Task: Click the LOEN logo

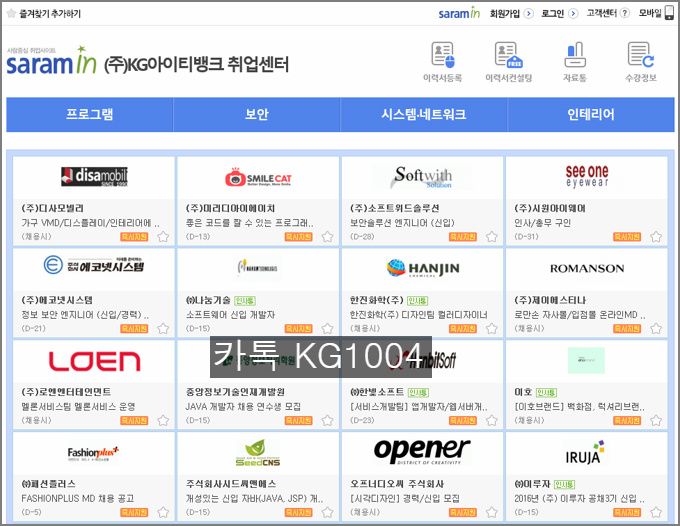Action: coord(95,361)
